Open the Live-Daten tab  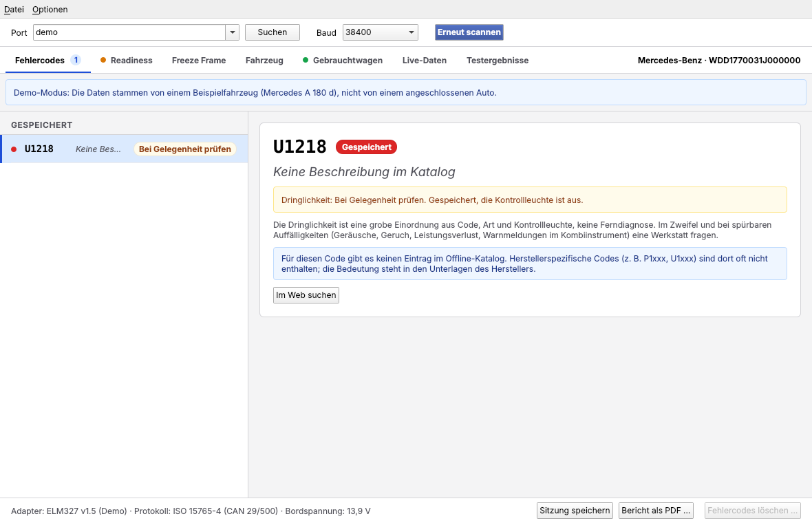pyautogui.click(x=425, y=60)
